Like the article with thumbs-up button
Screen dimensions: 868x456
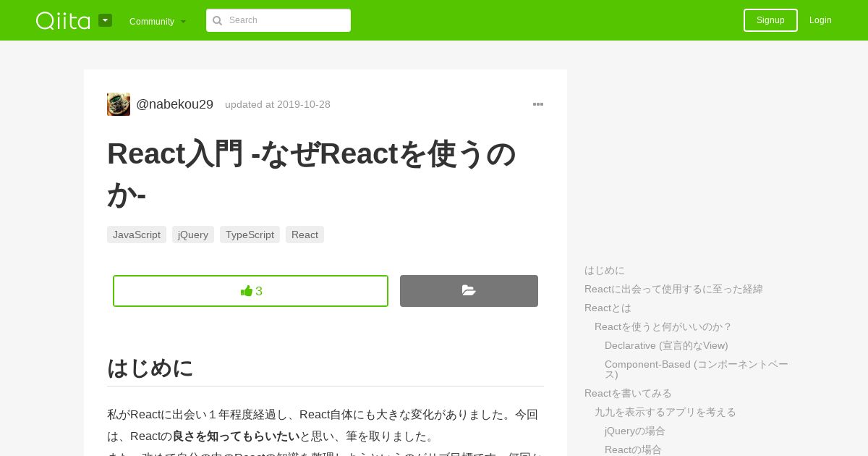[250, 291]
